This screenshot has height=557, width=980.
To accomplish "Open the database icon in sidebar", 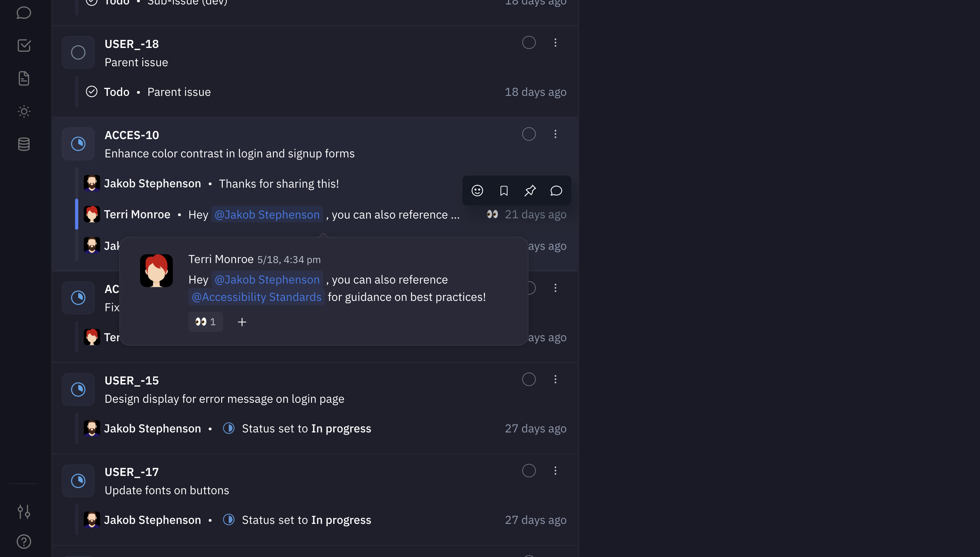I will 24,144.
